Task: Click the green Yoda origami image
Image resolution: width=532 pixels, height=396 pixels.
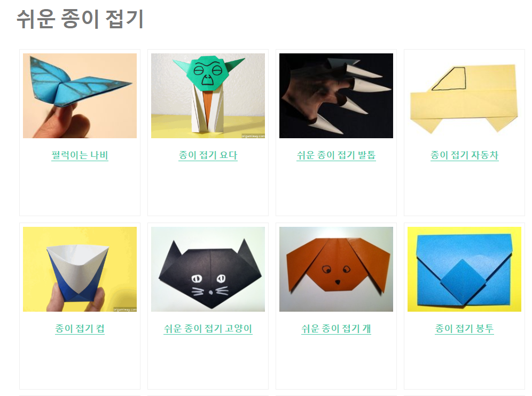Action: [208, 96]
